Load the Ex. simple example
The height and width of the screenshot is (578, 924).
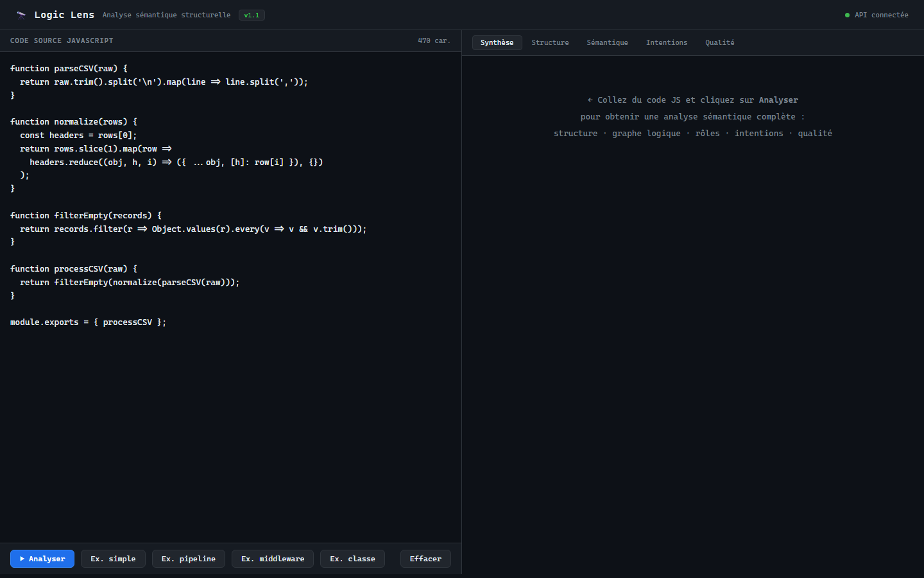113,559
